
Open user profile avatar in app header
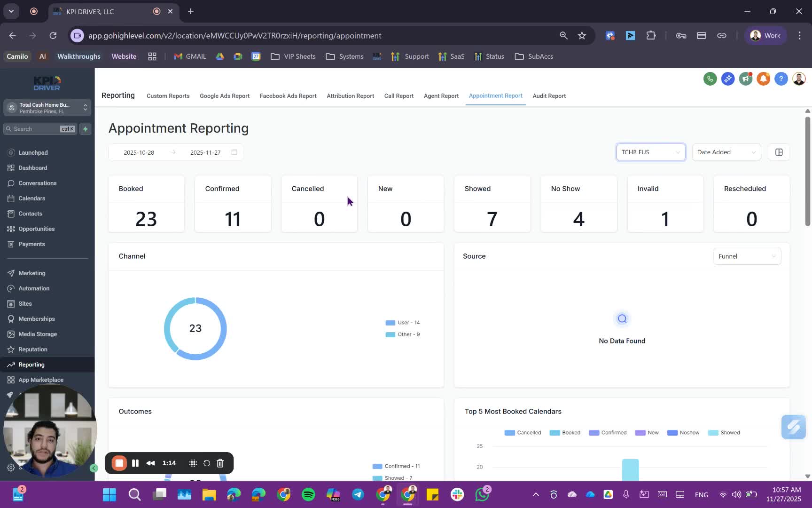pyautogui.click(x=799, y=79)
